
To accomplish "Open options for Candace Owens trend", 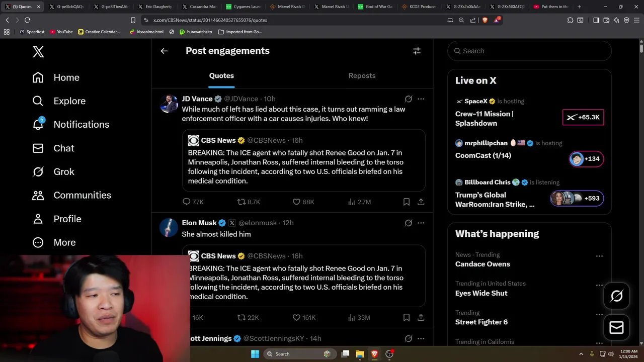I will (599, 256).
